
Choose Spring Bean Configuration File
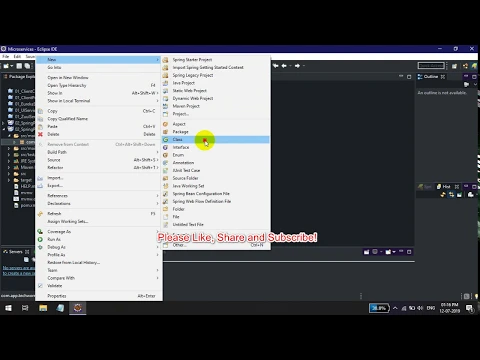(215, 194)
